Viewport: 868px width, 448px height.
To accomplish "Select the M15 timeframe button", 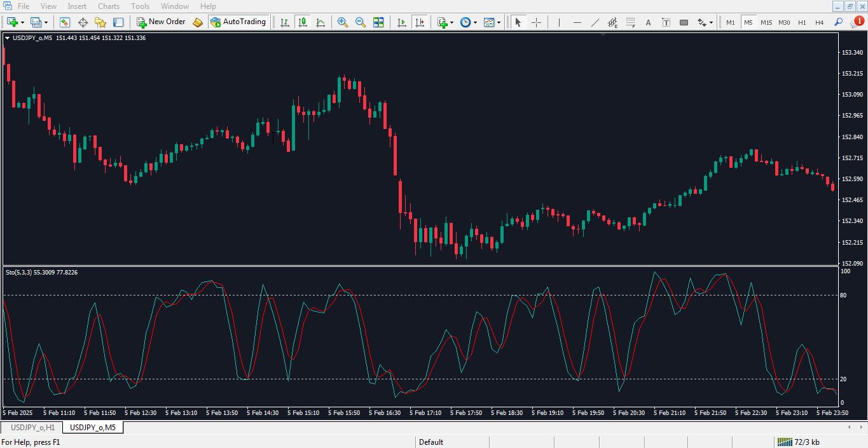I will click(766, 22).
